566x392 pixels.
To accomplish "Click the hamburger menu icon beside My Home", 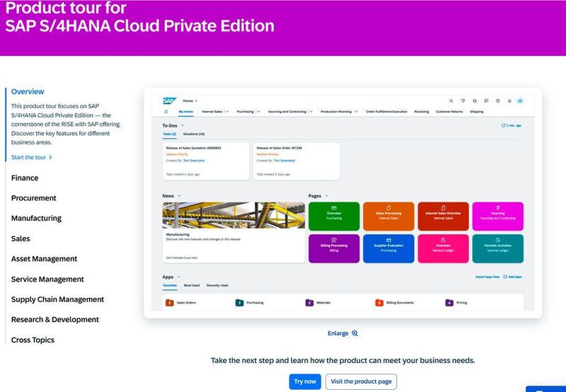I will (x=166, y=112).
